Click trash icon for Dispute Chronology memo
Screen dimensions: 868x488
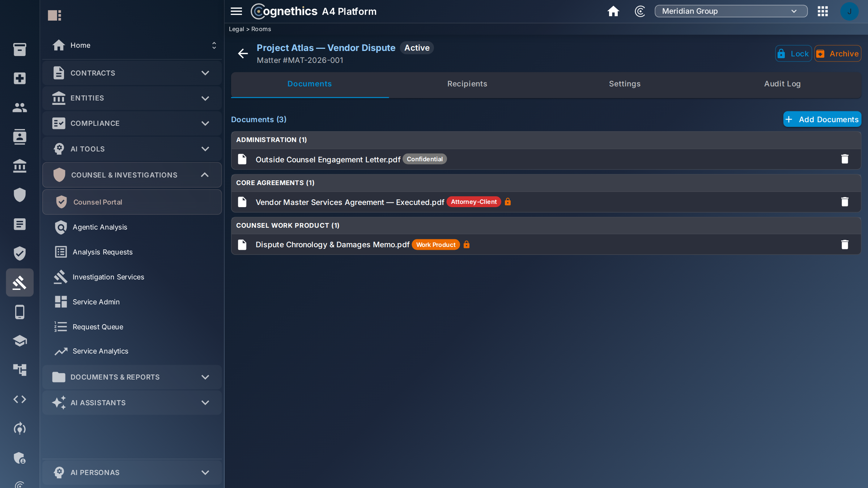coord(844,245)
